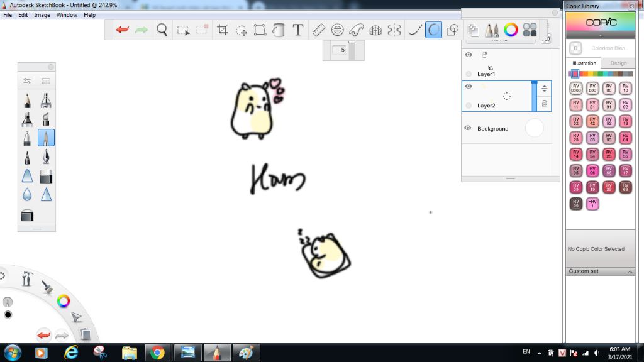Select the French Curve tool
The height and width of the screenshot is (362, 644).
pyautogui.click(x=357, y=30)
